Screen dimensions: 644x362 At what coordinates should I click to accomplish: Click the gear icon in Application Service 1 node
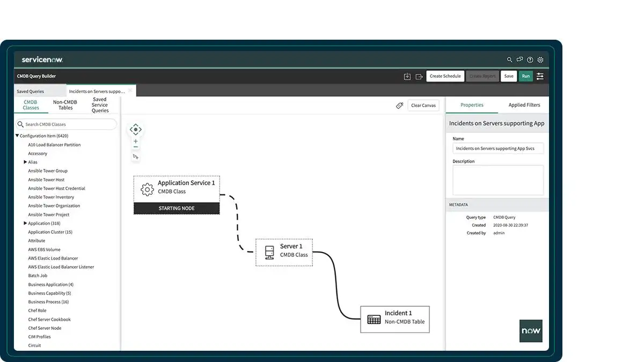[147, 189]
